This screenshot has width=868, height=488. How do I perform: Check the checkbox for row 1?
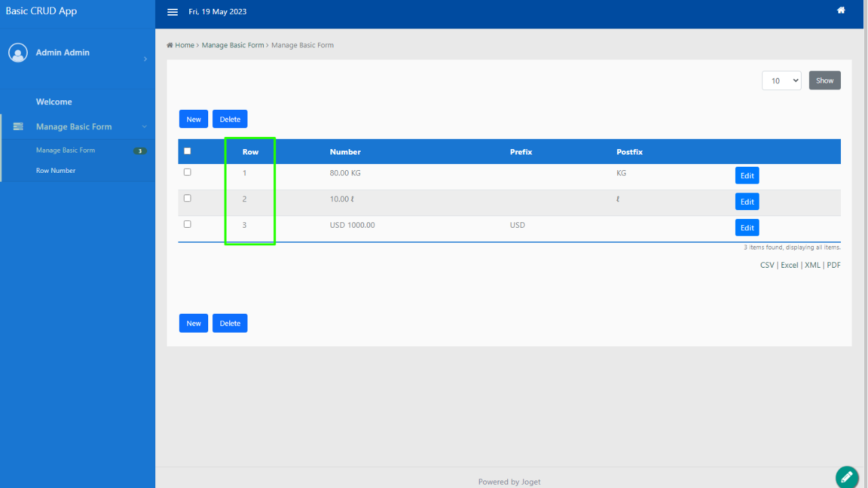coord(187,172)
